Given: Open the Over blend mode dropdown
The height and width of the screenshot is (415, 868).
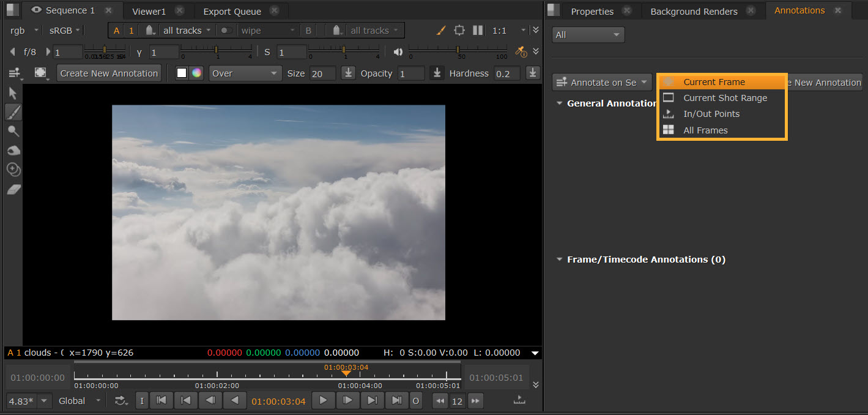Looking at the screenshot, I should coord(245,73).
